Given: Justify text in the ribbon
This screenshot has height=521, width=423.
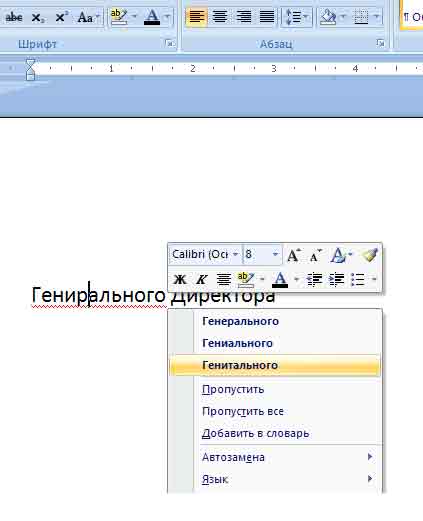Looking at the screenshot, I should [267, 16].
